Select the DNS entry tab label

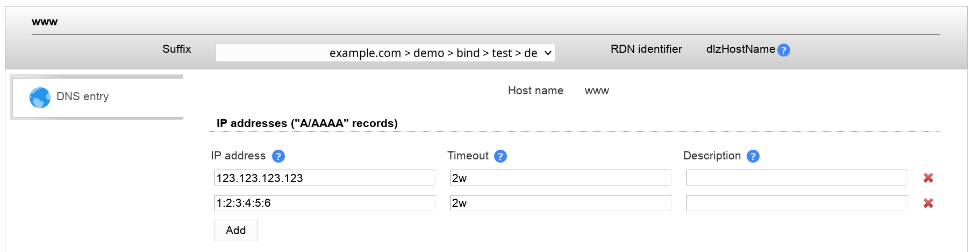[83, 96]
